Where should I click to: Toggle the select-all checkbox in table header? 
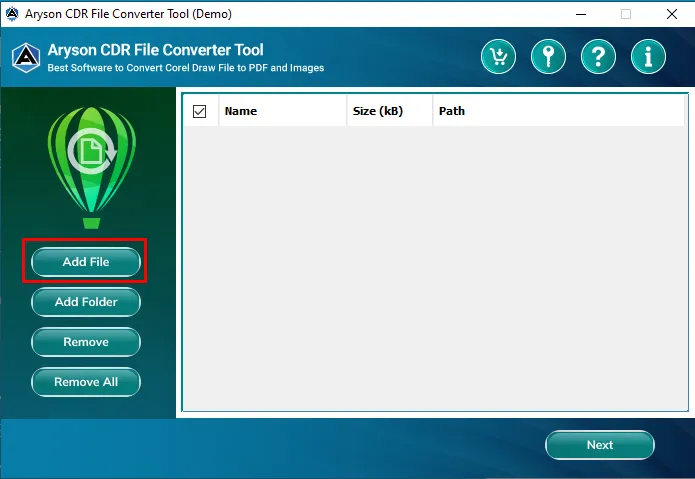point(199,111)
